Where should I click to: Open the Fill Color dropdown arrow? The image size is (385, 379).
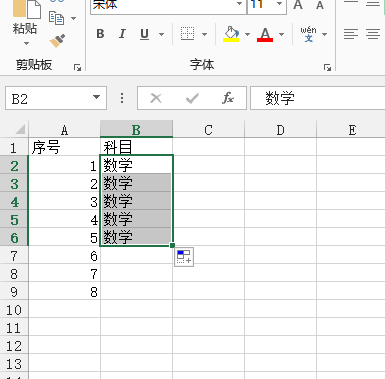tap(247, 34)
